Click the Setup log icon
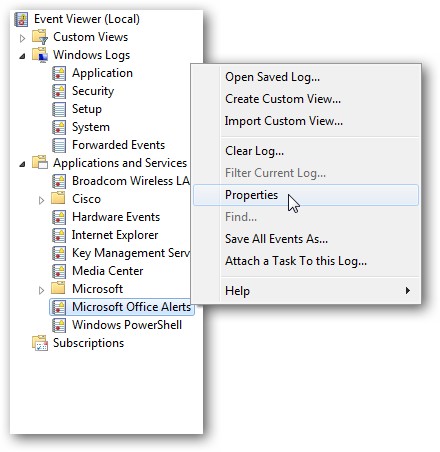The width and height of the screenshot is (440, 452). coord(59,109)
